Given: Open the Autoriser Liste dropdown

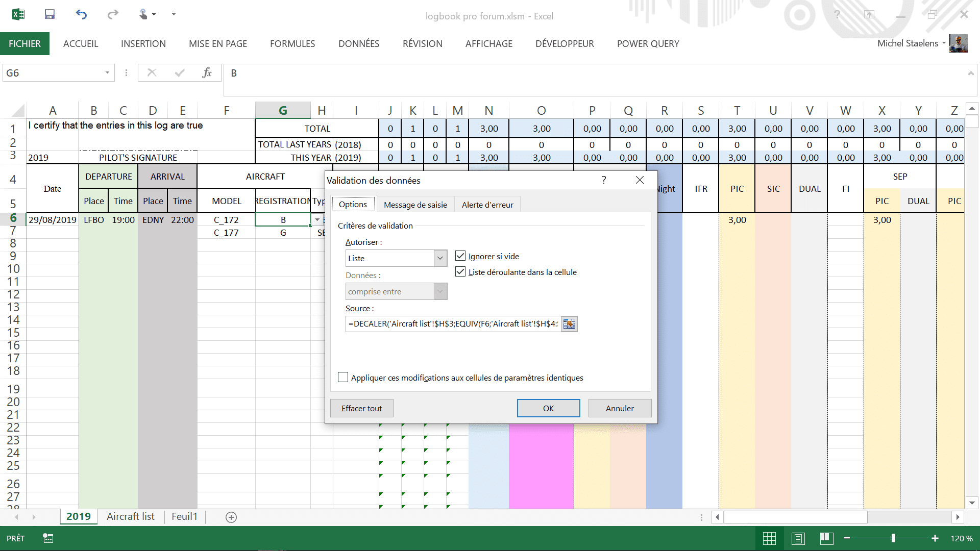Looking at the screenshot, I should [440, 258].
